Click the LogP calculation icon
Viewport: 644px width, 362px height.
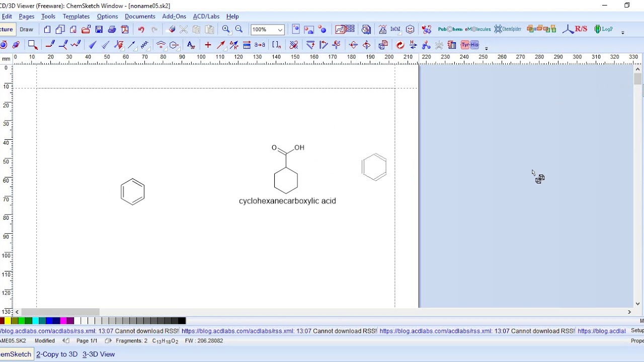tap(604, 29)
